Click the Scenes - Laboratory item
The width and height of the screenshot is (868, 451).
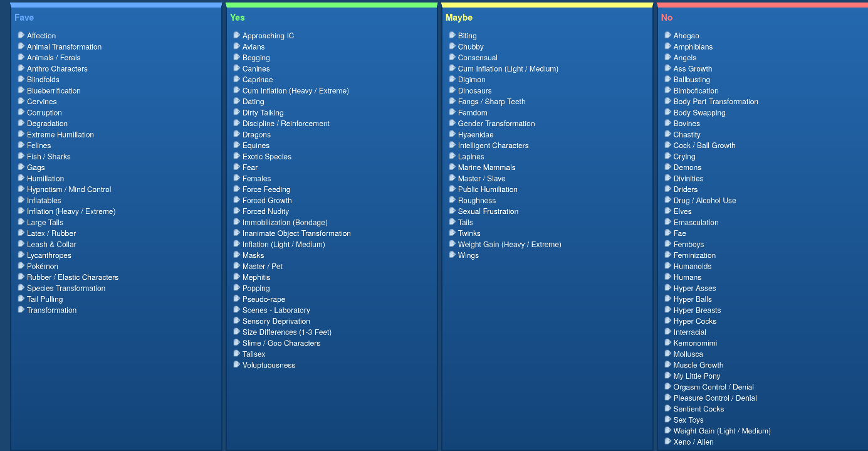pos(276,310)
